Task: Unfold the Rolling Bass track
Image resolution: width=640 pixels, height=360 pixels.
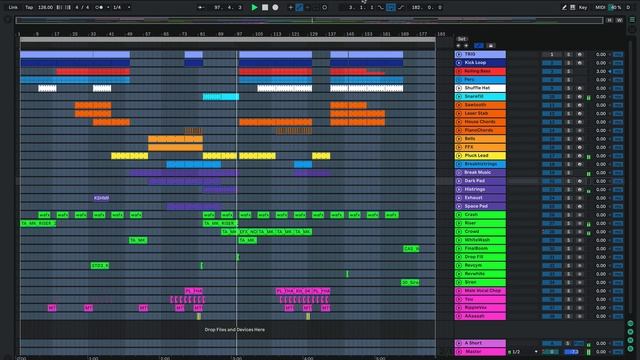Action: (459, 71)
